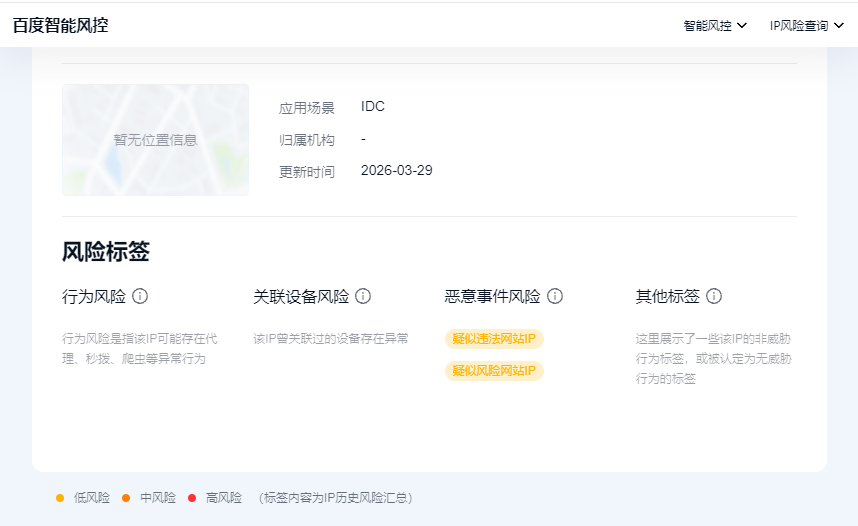Click the orange 中风险 legend dot
The height and width of the screenshot is (526, 858).
(126, 497)
